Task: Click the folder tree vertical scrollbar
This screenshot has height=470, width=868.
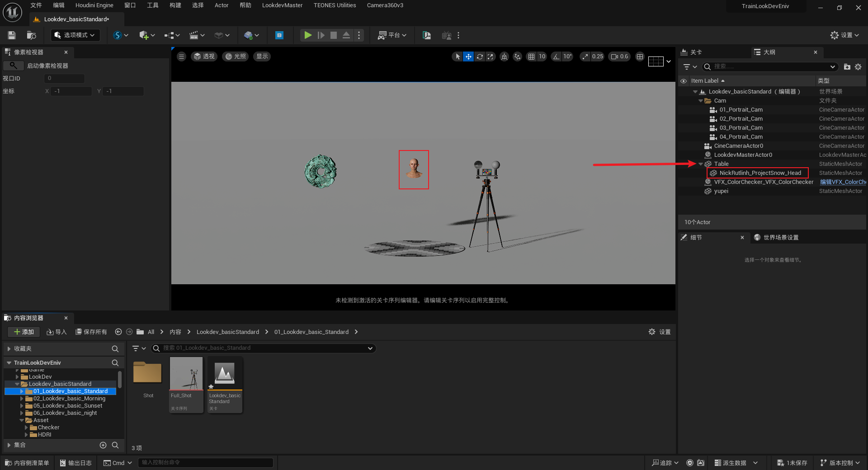Action: (x=120, y=379)
